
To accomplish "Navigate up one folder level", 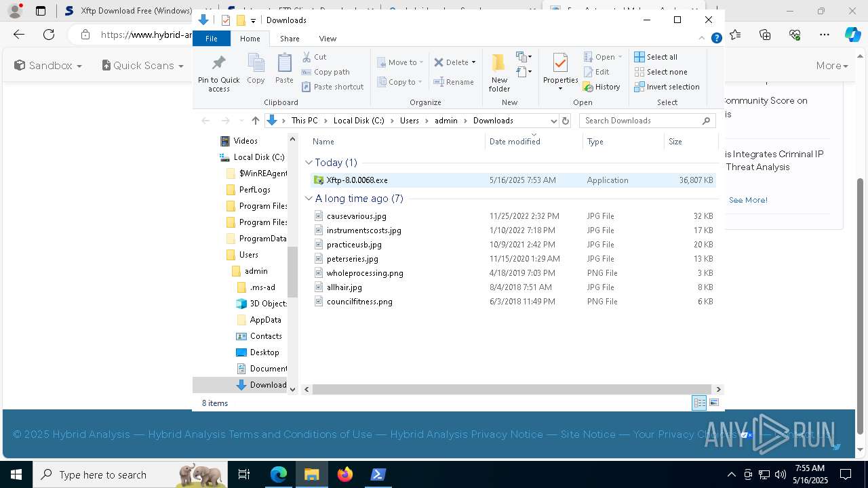I will pyautogui.click(x=255, y=121).
